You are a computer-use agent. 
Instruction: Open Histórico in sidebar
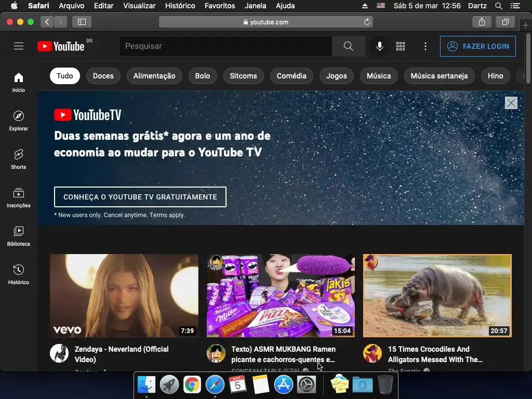(19, 274)
